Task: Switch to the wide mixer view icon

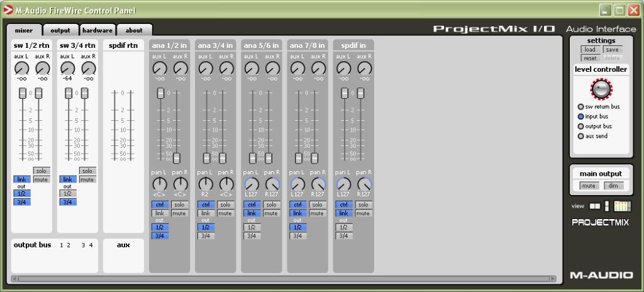Action: pyautogui.click(x=595, y=206)
